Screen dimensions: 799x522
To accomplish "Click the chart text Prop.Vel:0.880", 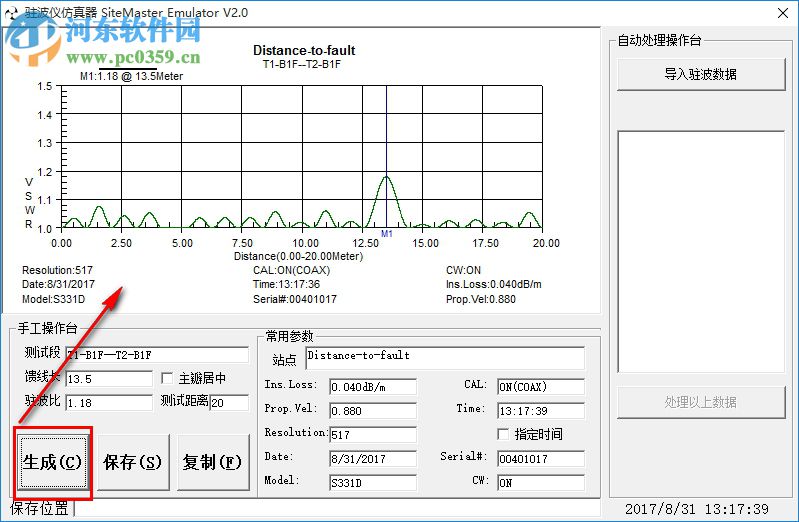I will coord(481,299).
